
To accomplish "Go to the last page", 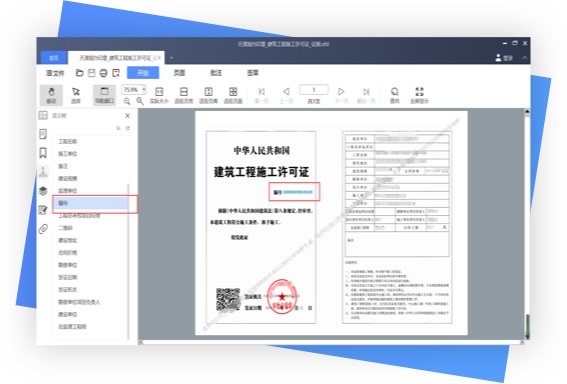I will point(366,95).
